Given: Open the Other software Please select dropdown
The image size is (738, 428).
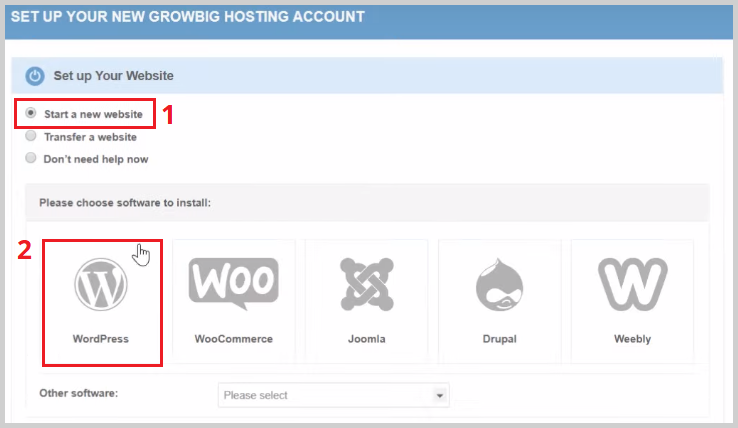Looking at the screenshot, I should point(334,395).
